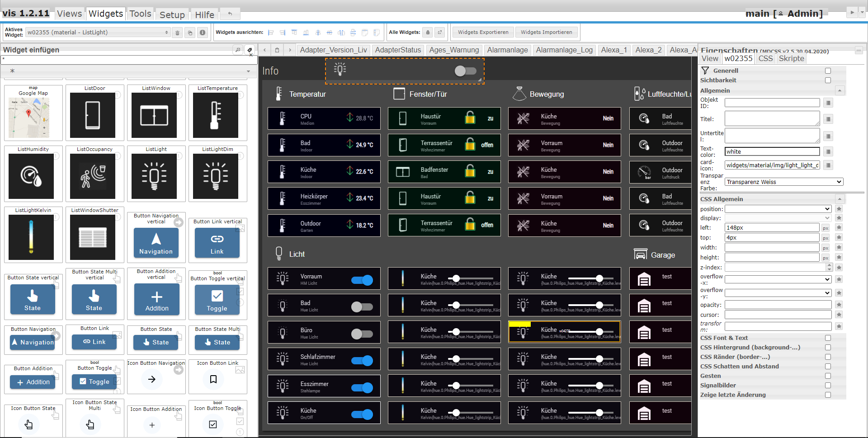868x438 pixels.
Task: Toggle the Bad Hue Licht switch
Action: click(x=362, y=307)
